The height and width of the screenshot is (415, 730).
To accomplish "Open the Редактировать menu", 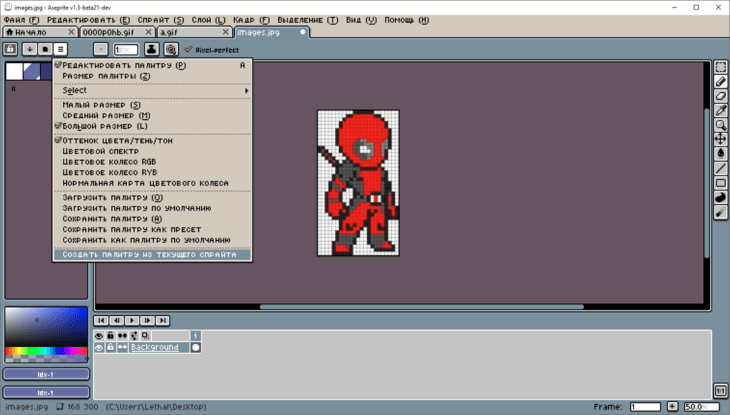I will tap(88, 20).
